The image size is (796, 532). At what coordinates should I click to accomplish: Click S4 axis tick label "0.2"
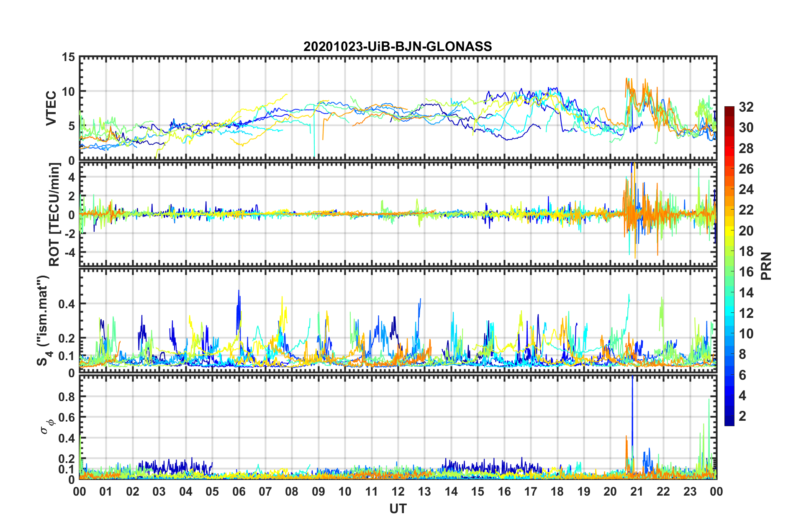pyautogui.click(x=67, y=338)
